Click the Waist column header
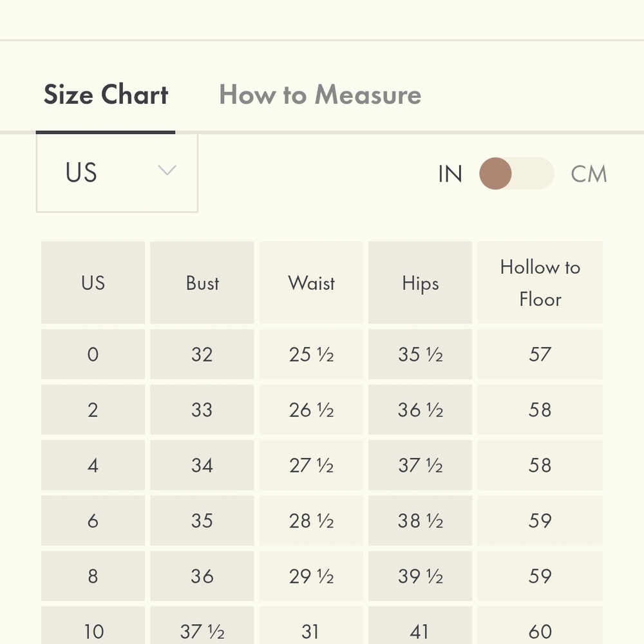This screenshot has width=644, height=644. [311, 283]
